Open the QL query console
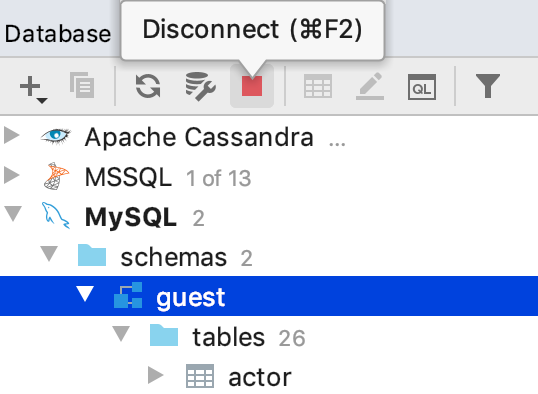 click(x=422, y=86)
